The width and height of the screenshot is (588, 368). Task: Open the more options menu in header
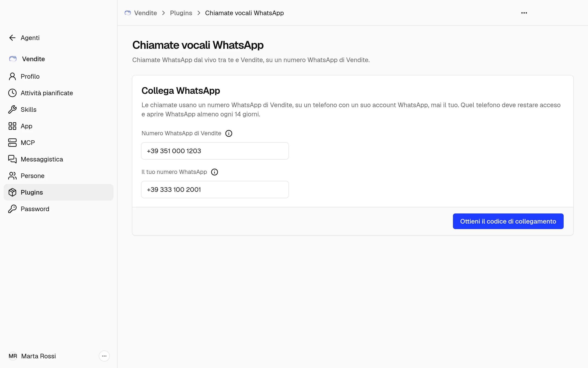click(x=524, y=13)
